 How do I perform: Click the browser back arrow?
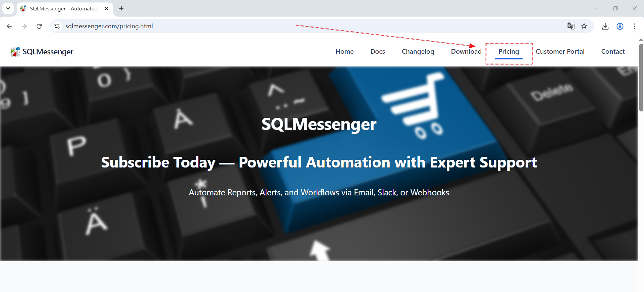[9, 26]
